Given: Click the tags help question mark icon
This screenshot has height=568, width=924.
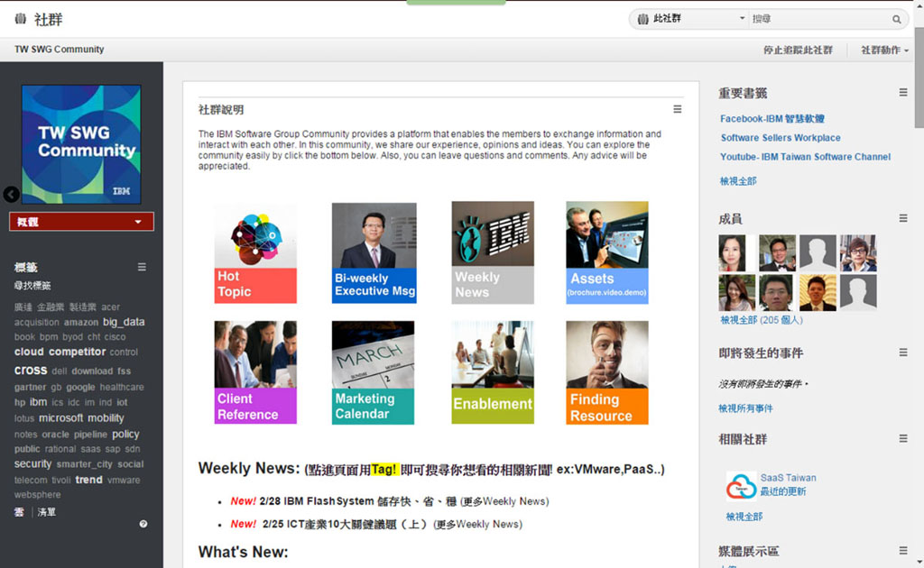Looking at the screenshot, I should (143, 524).
